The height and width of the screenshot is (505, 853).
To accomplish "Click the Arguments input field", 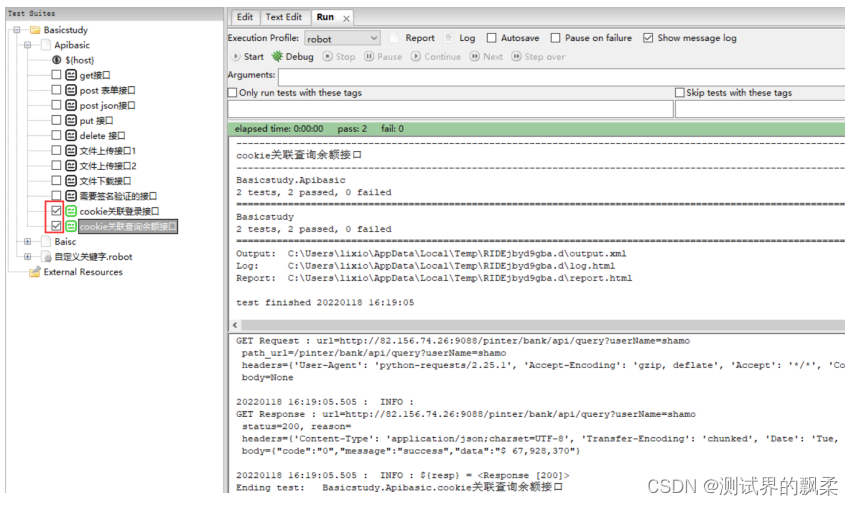I will pos(561,77).
